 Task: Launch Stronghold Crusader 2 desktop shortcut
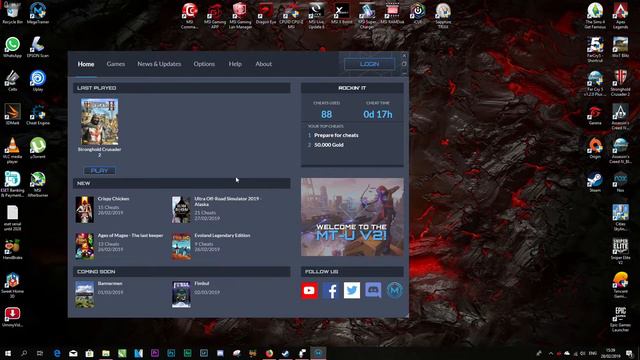point(620,83)
